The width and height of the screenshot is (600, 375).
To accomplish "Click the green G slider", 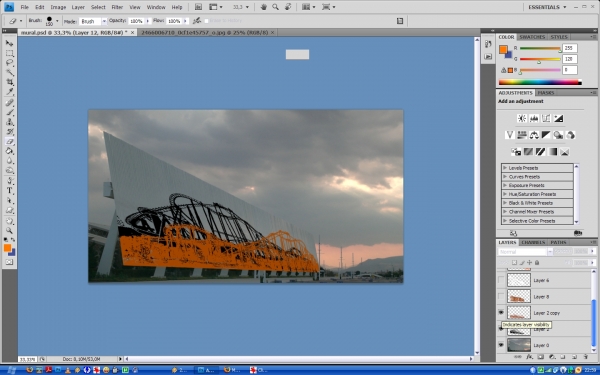I will click(x=540, y=59).
